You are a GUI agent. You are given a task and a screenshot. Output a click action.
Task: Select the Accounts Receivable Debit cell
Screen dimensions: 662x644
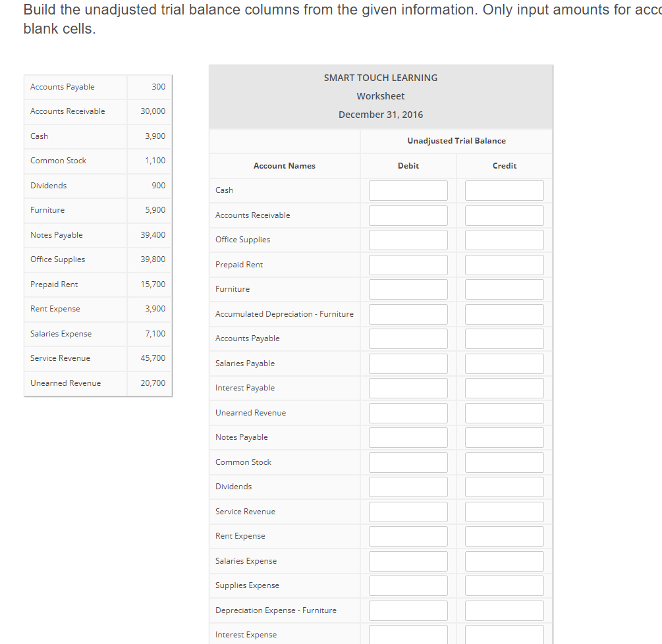tap(408, 215)
